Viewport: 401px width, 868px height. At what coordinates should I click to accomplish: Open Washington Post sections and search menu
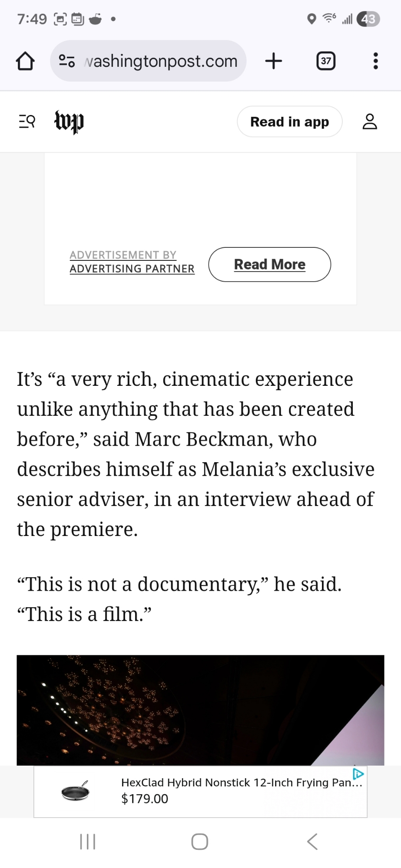[x=27, y=122]
